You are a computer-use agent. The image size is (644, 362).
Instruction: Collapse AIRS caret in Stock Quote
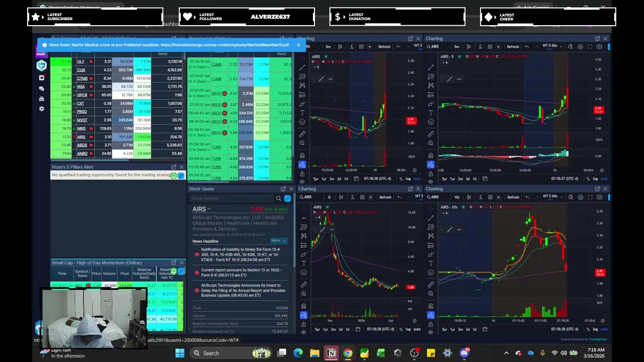point(209,209)
